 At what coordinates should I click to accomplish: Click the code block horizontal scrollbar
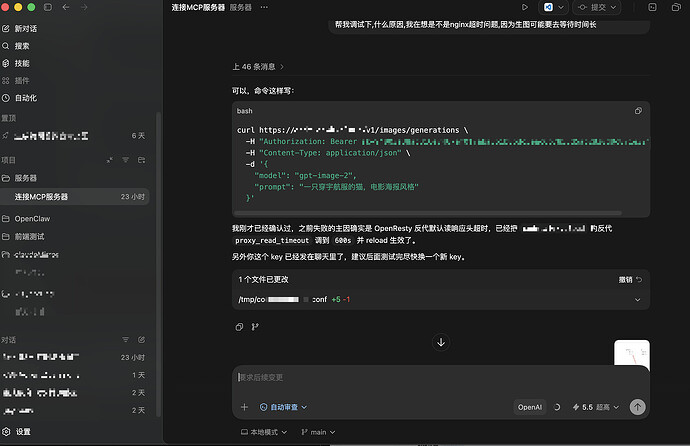[x=428, y=213]
